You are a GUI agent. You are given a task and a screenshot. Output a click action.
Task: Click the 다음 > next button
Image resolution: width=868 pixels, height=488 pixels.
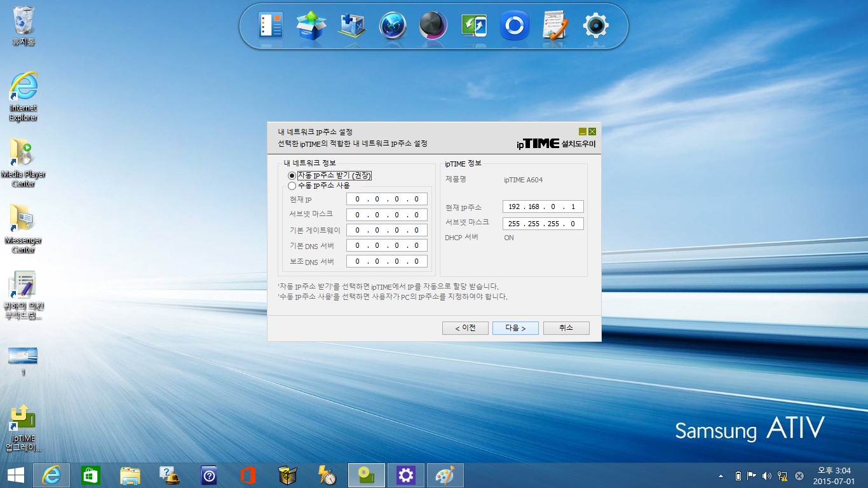tap(515, 328)
